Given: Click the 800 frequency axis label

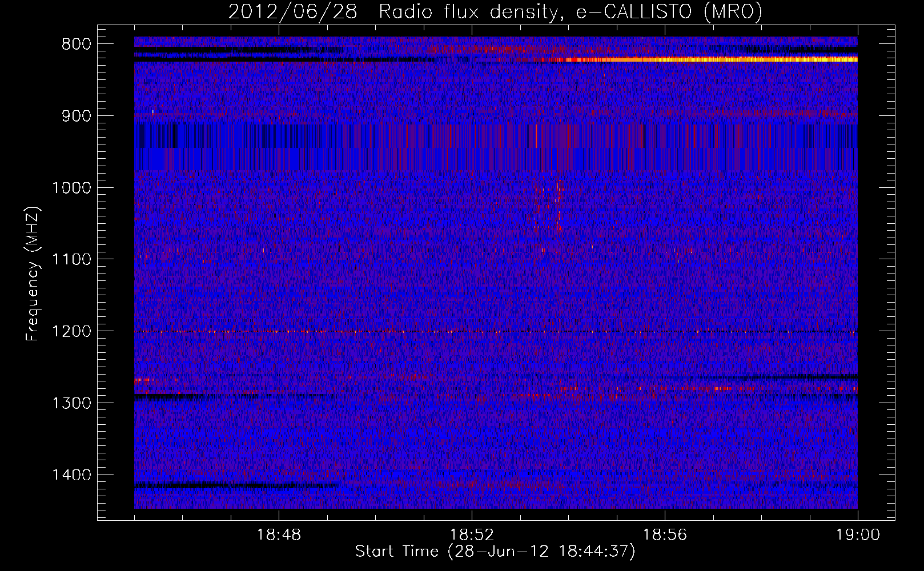Looking at the screenshot, I should click(x=76, y=44).
